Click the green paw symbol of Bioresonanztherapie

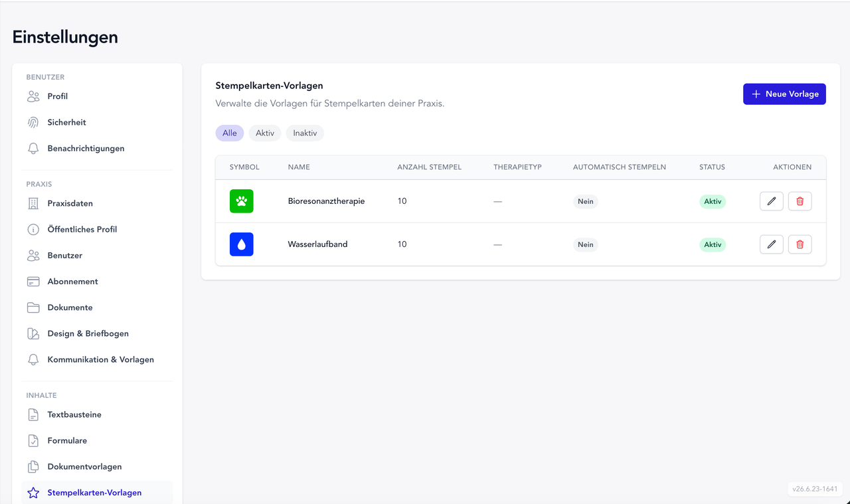pos(241,201)
